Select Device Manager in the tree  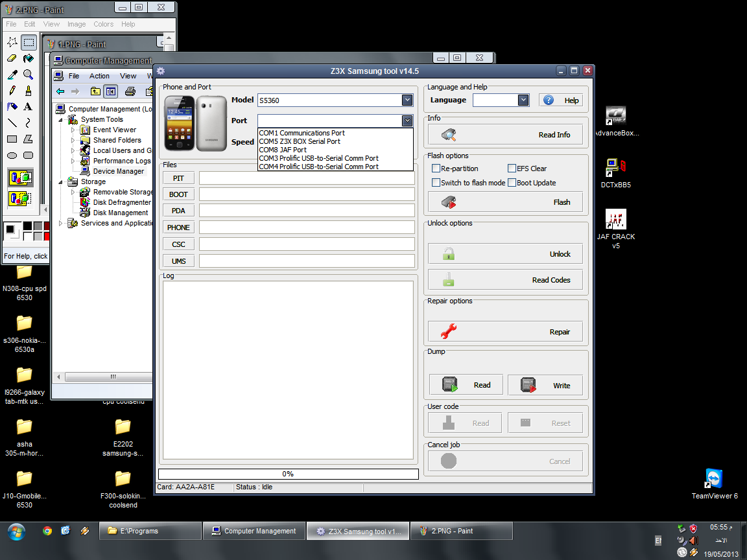click(x=118, y=171)
